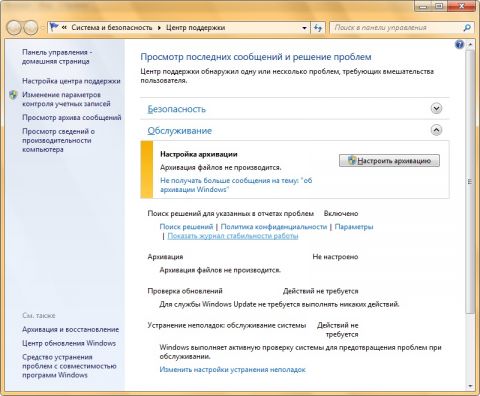Click the vertical scrollbar down arrow
The height and width of the screenshot is (396, 480).
[470, 386]
